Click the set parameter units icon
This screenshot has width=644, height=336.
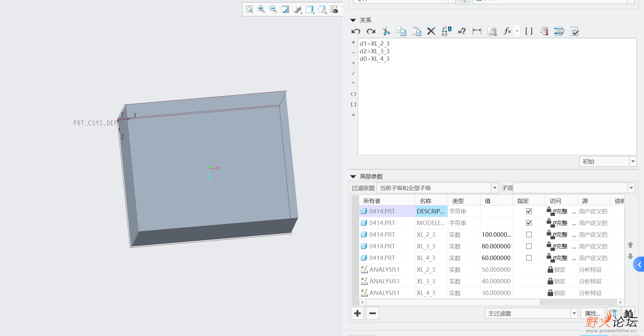[x=492, y=31]
